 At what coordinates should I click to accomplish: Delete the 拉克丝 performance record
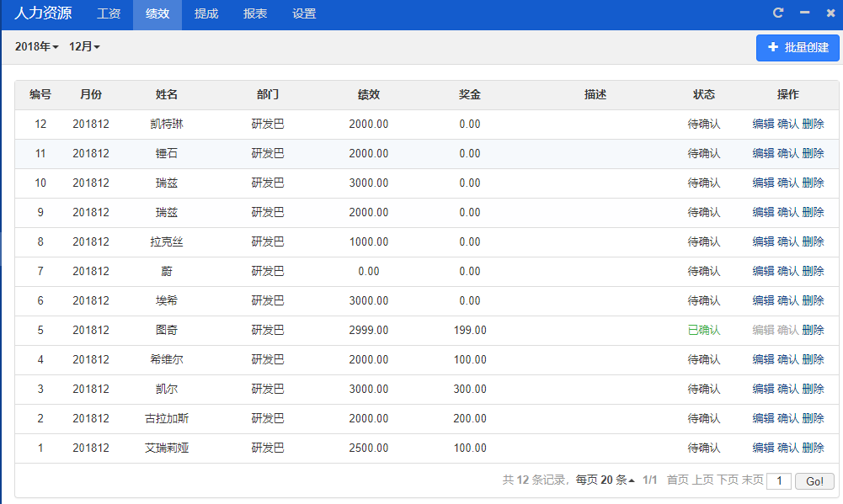click(813, 242)
